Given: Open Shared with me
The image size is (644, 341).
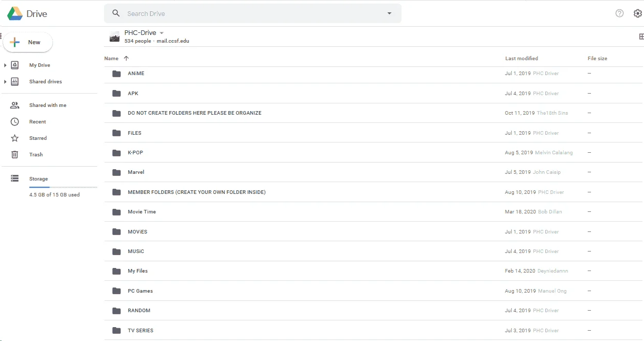Looking at the screenshot, I should (x=48, y=105).
